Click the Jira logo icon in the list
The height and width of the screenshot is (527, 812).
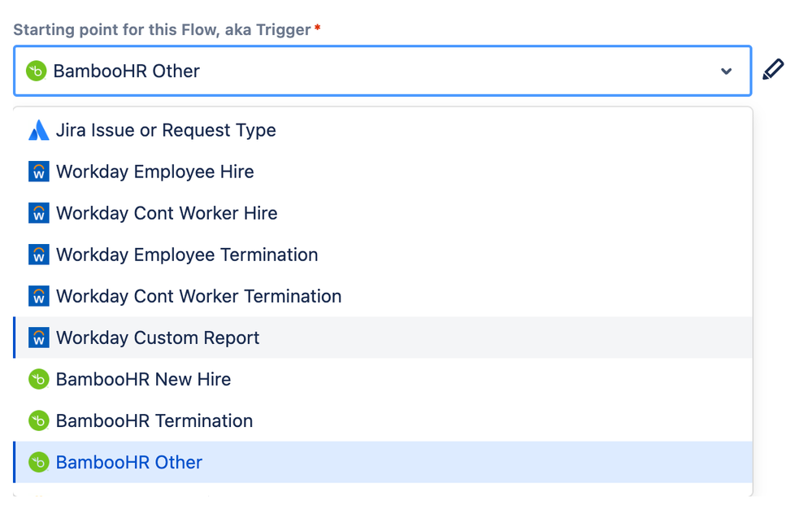(x=39, y=130)
